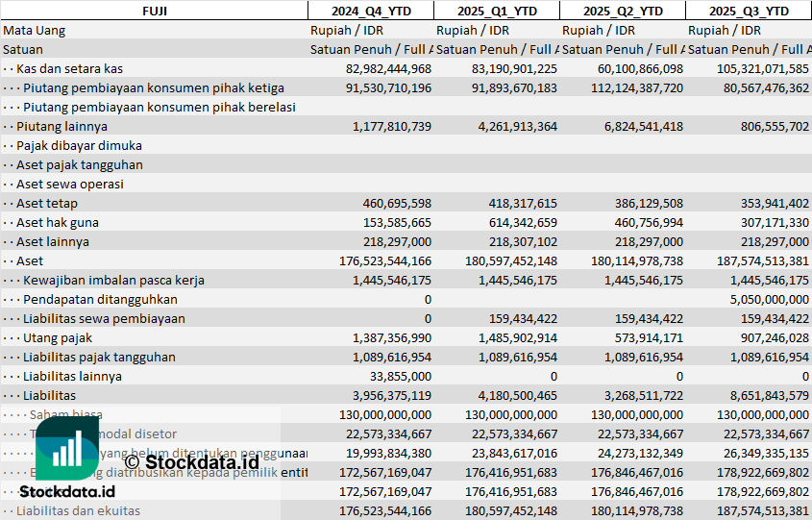Click the Aset tetap row label
Image resolution: width=812 pixels, height=520 pixels.
47,203
